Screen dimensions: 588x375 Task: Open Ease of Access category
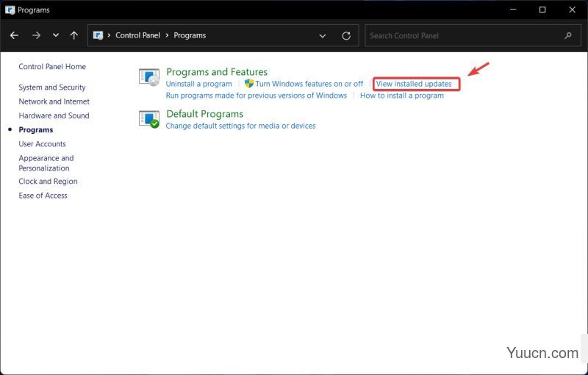click(x=43, y=196)
